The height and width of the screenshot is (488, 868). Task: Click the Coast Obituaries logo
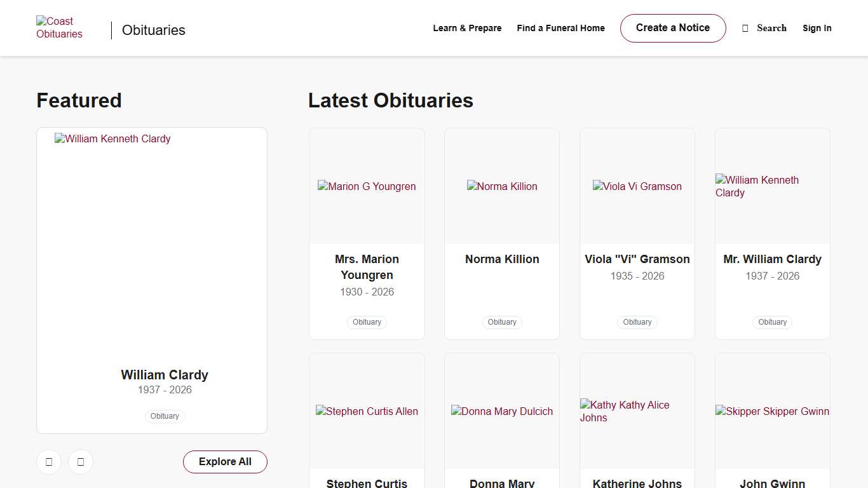(x=59, y=28)
